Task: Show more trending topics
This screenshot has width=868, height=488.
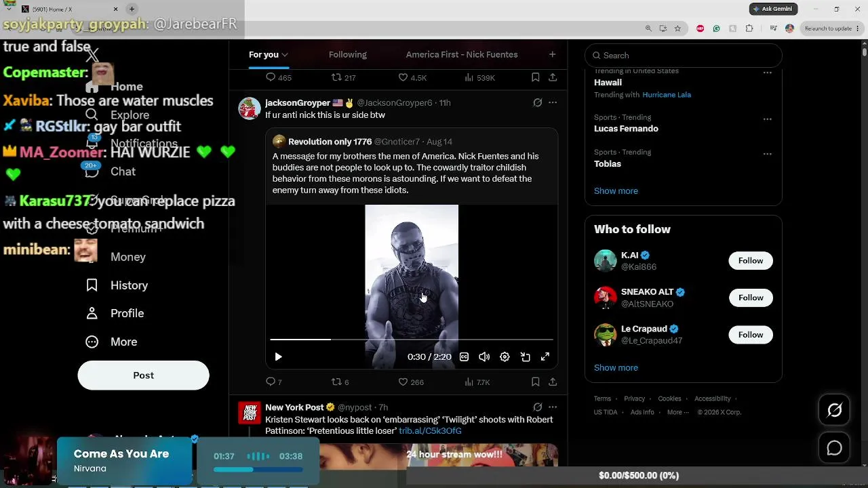Action: point(616,191)
